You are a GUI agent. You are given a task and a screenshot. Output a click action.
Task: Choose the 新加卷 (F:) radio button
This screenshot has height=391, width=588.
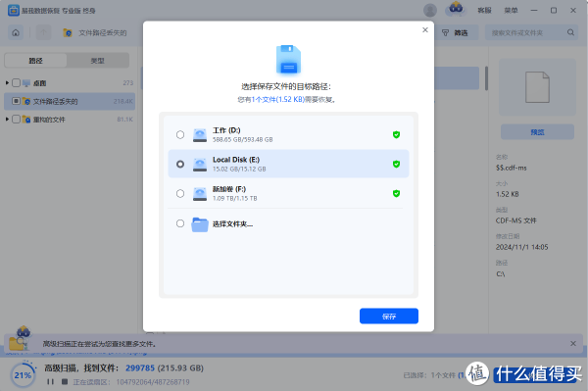(x=180, y=193)
